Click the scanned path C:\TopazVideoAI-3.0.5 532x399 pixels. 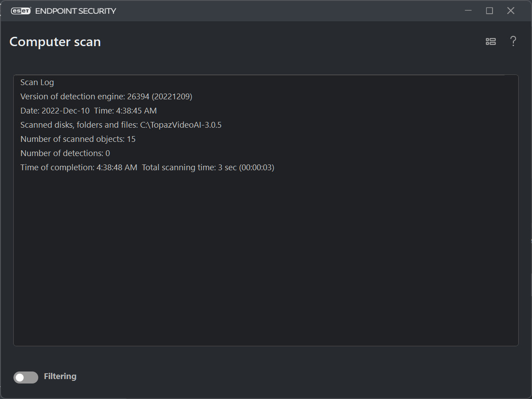coord(181,125)
